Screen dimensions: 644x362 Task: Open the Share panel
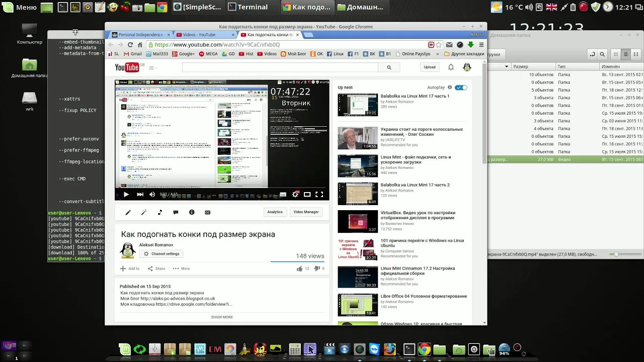pyautogui.click(x=156, y=268)
